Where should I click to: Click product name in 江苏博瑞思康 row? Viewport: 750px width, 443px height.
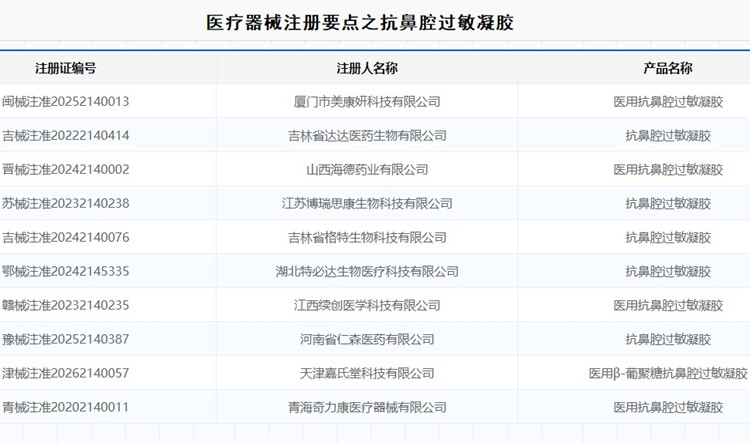pos(668,203)
